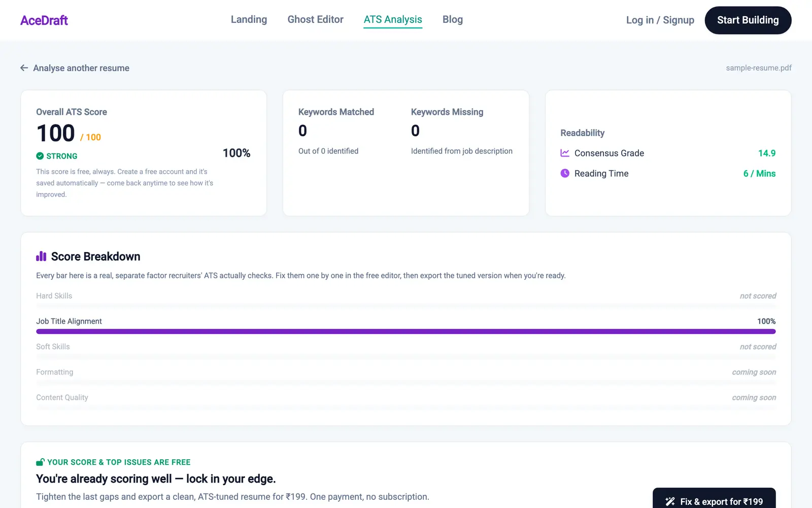812x508 pixels.
Task: Click the back arrow icon
Action: (24, 68)
